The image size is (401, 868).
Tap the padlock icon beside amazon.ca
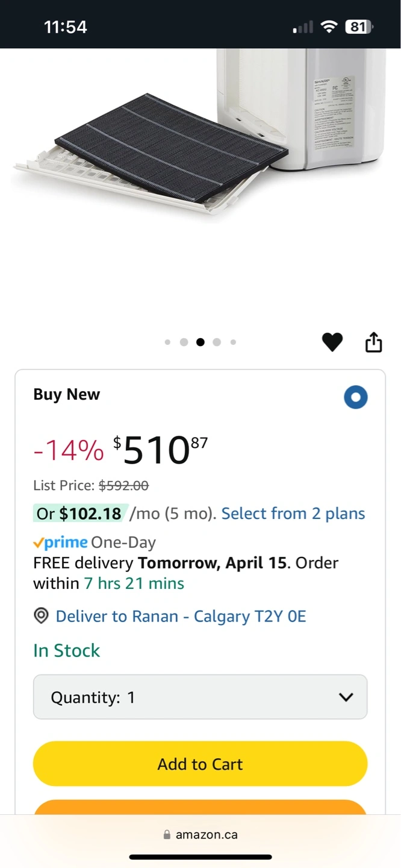click(167, 835)
